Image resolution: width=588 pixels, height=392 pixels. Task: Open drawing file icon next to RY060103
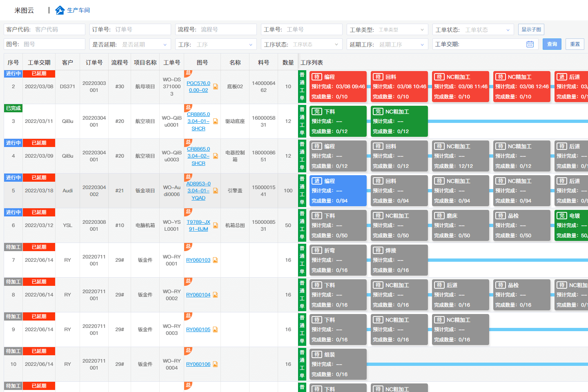[215, 260]
